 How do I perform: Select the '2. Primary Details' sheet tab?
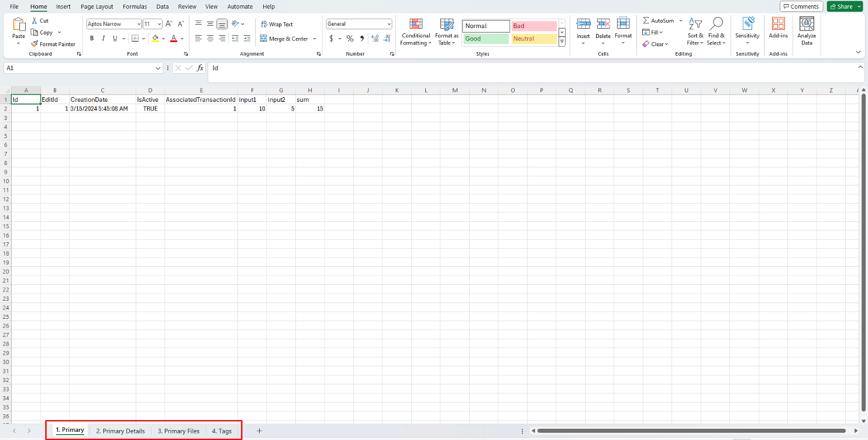tap(120, 431)
